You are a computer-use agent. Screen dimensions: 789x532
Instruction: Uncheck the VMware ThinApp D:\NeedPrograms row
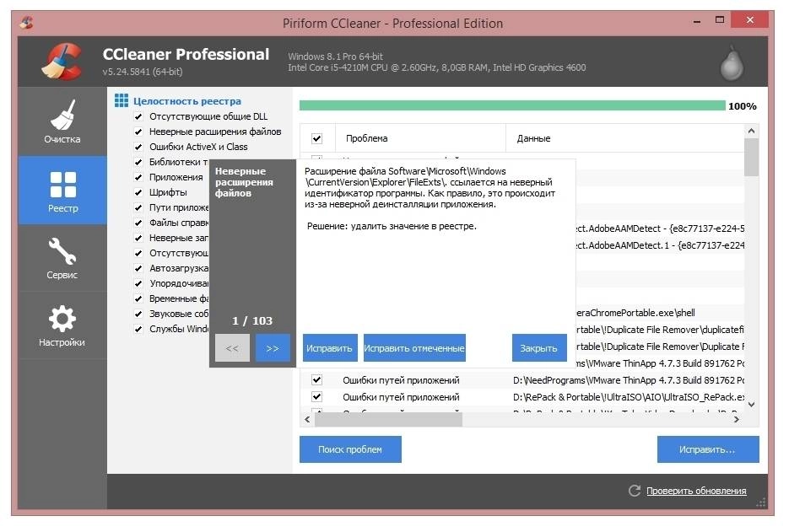[x=316, y=379]
